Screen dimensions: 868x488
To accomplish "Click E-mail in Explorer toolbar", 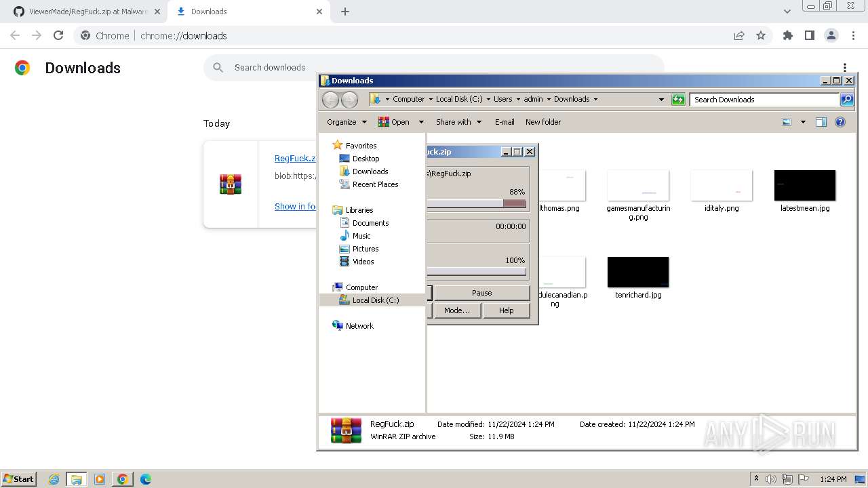I will point(505,122).
